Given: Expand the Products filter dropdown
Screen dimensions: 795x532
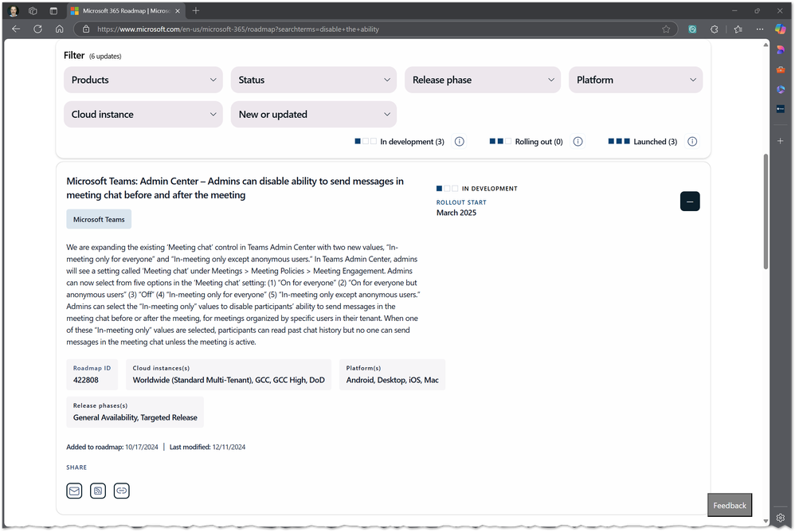Looking at the screenshot, I should 143,80.
